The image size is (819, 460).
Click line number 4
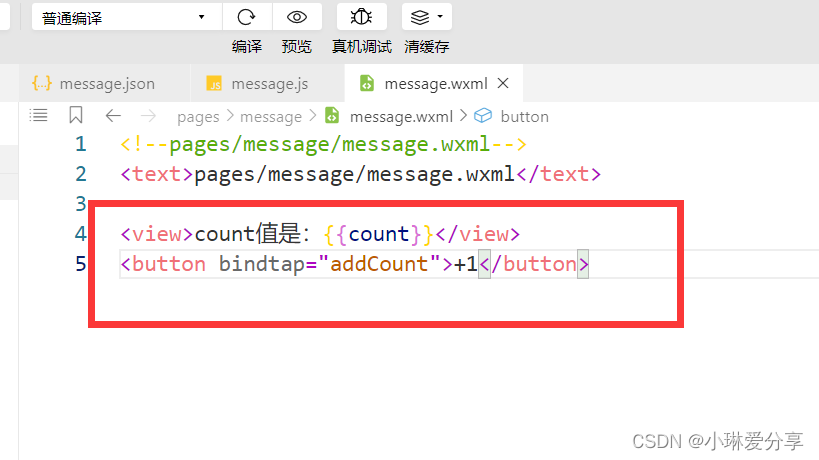[x=80, y=234]
